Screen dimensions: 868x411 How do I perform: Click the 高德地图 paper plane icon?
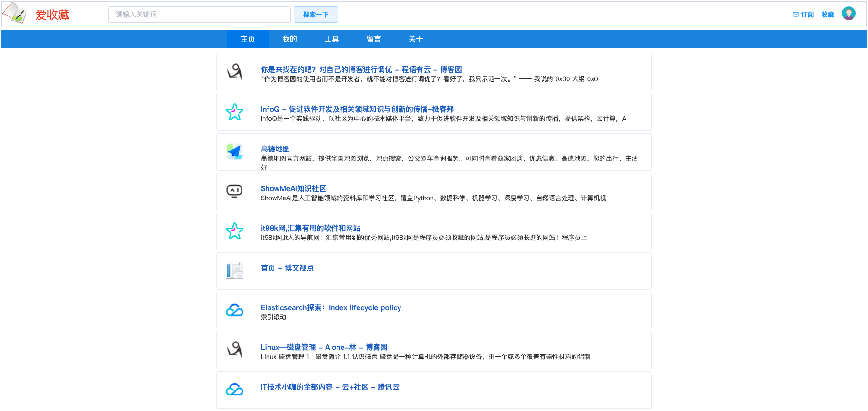(x=235, y=151)
